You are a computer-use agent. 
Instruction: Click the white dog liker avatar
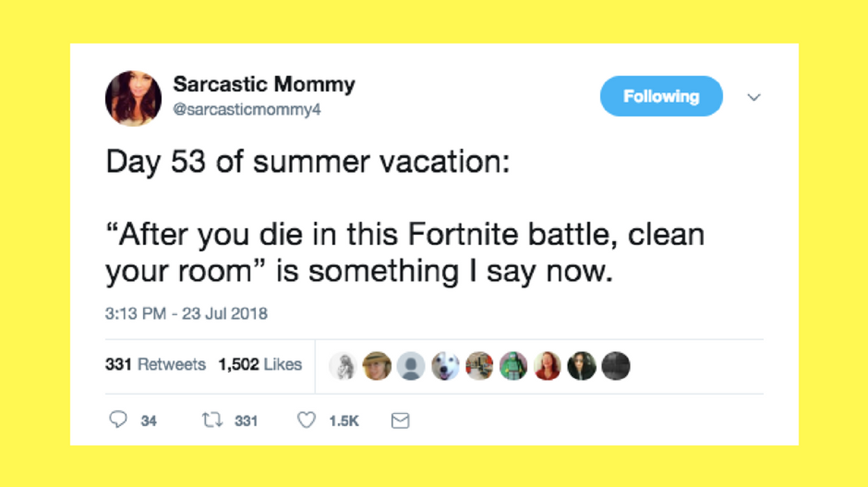click(445, 366)
